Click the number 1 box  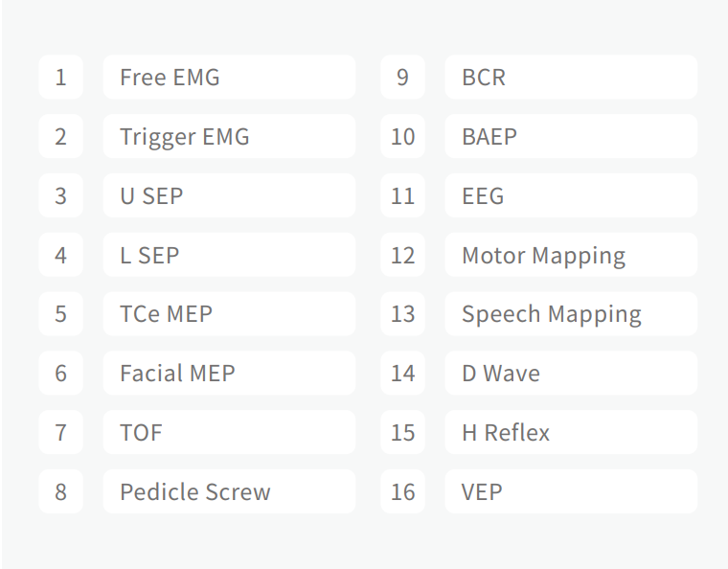60,77
